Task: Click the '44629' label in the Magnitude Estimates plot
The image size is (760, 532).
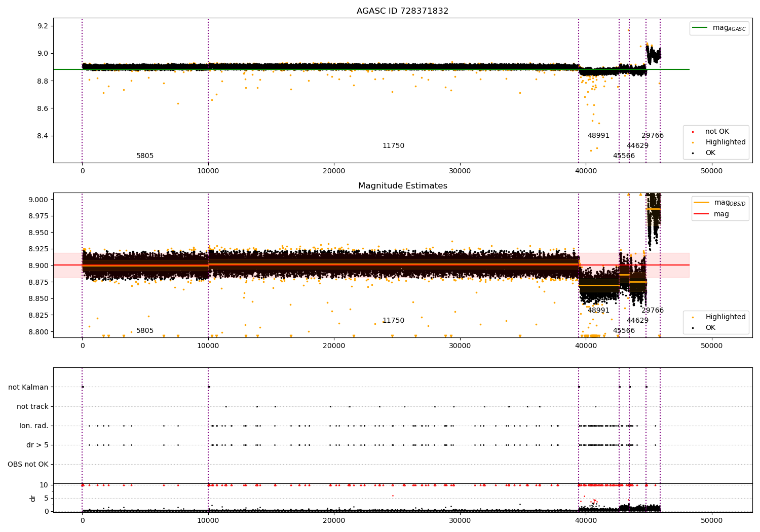Action: pos(637,321)
